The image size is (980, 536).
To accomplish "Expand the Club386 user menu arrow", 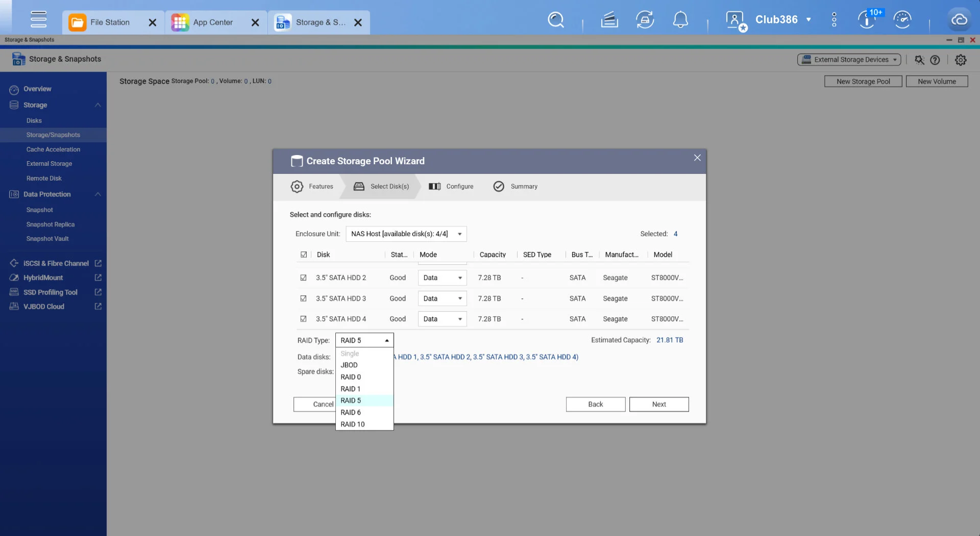I will click(808, 20).
